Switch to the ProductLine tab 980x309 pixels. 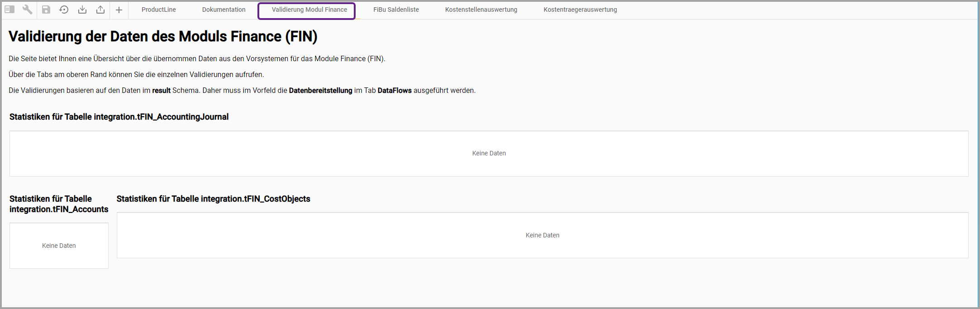[158, 10]
